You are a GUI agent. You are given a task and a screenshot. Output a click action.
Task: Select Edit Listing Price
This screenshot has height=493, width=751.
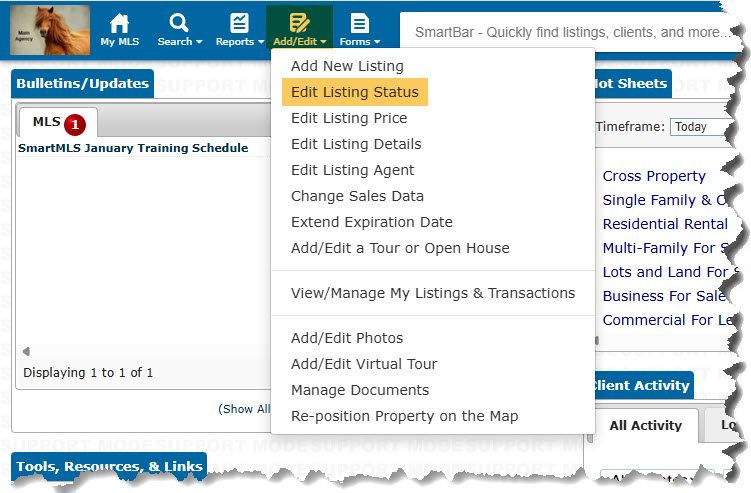pyautogui.click(x=349, y=118)
